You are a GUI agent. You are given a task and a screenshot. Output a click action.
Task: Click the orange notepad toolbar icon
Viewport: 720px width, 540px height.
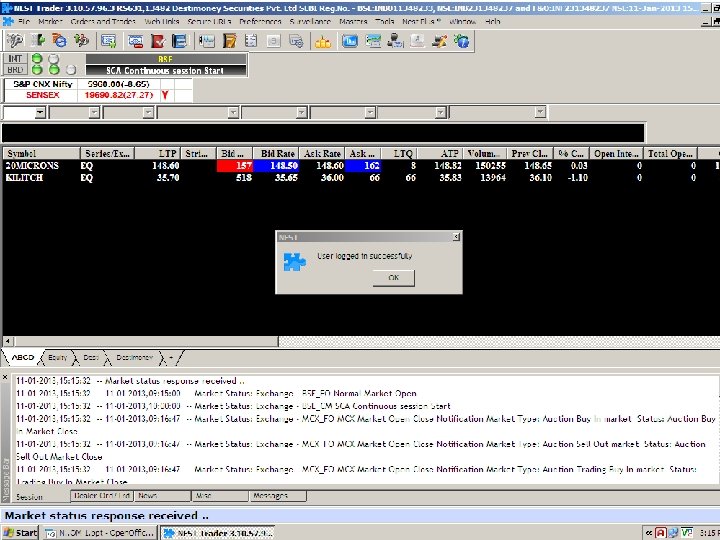coord(229,41)
